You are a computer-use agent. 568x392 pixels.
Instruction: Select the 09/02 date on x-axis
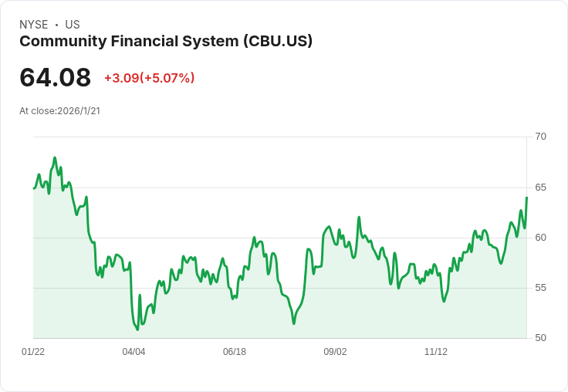pos(335,352)
